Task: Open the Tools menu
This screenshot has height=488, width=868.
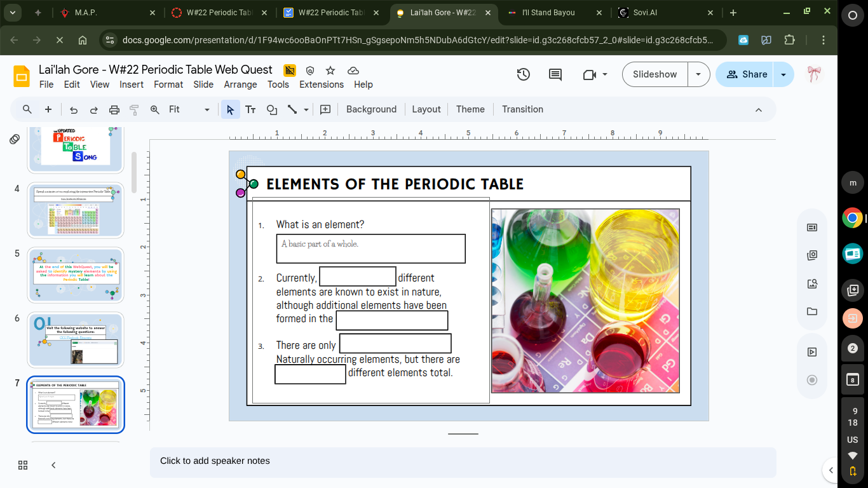Action: point(278,85)
